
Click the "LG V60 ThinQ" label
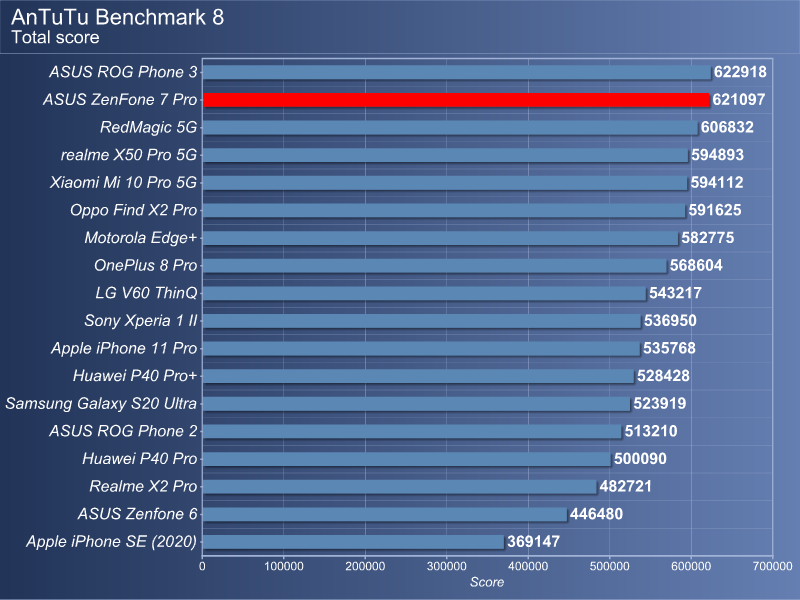[146, 293]
